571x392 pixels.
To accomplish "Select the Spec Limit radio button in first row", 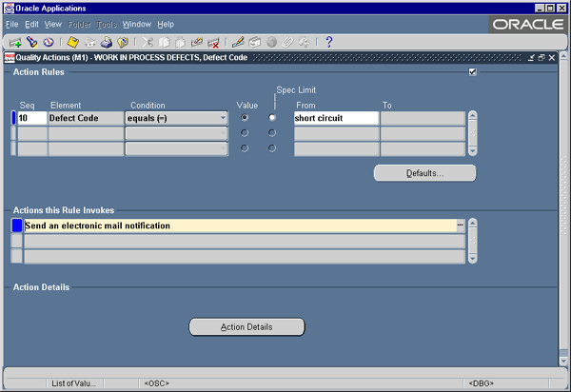I will point(272,118).
